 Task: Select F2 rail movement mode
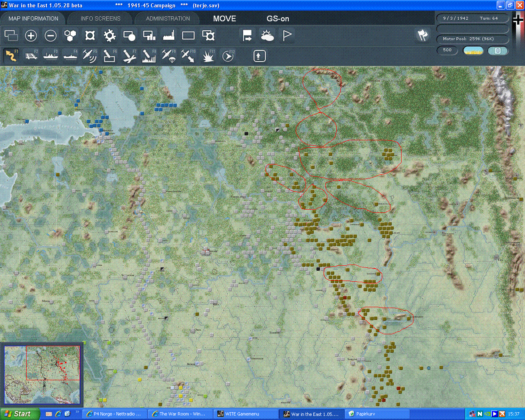point(31,55)
